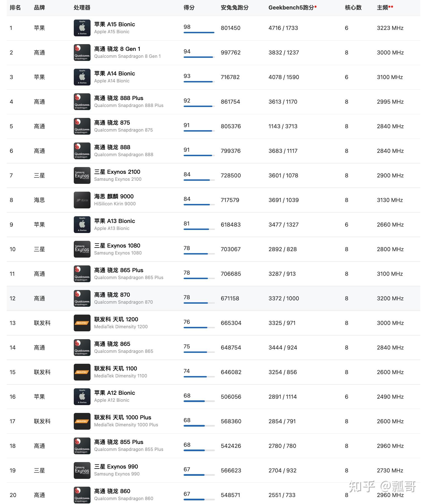
Task: Click the MediaTek Dimensity 1200 logo icon
Action: (82, 323)
